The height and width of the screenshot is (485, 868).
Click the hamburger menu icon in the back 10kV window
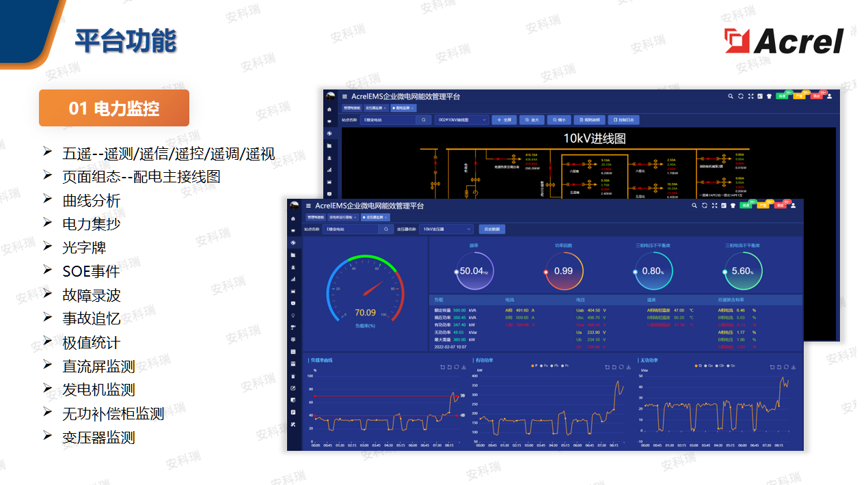click(345, 97)
